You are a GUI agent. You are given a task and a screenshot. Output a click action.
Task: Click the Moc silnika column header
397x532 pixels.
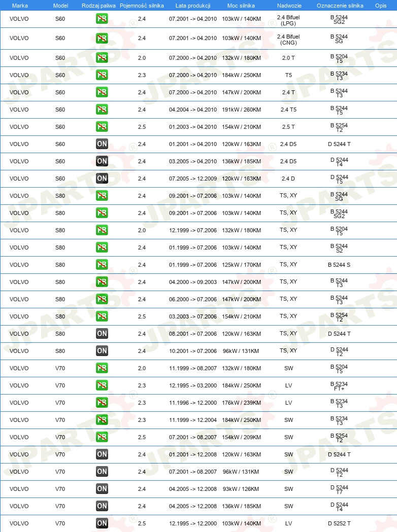pyautogui.click(x=241, y=6)
